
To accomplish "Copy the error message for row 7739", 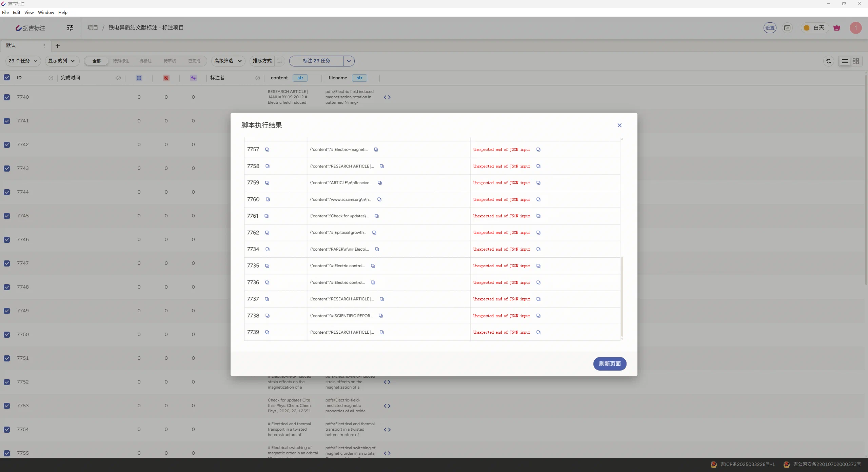I will [538, 332].
